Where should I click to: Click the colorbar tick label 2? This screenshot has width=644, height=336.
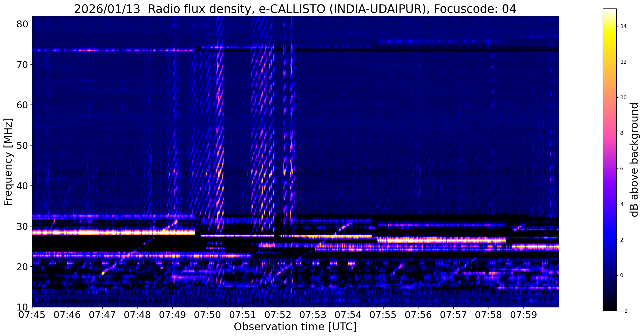coord(621,240)
